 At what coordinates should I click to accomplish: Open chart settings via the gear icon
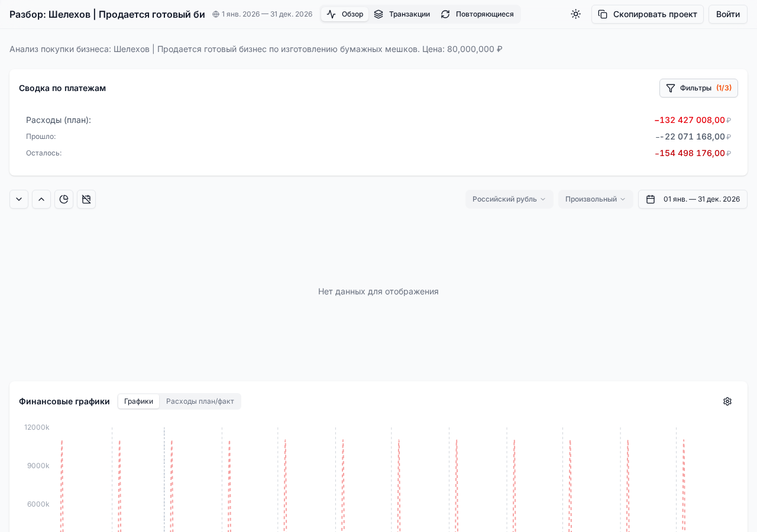pyautogui.click(x=727, y=401)
